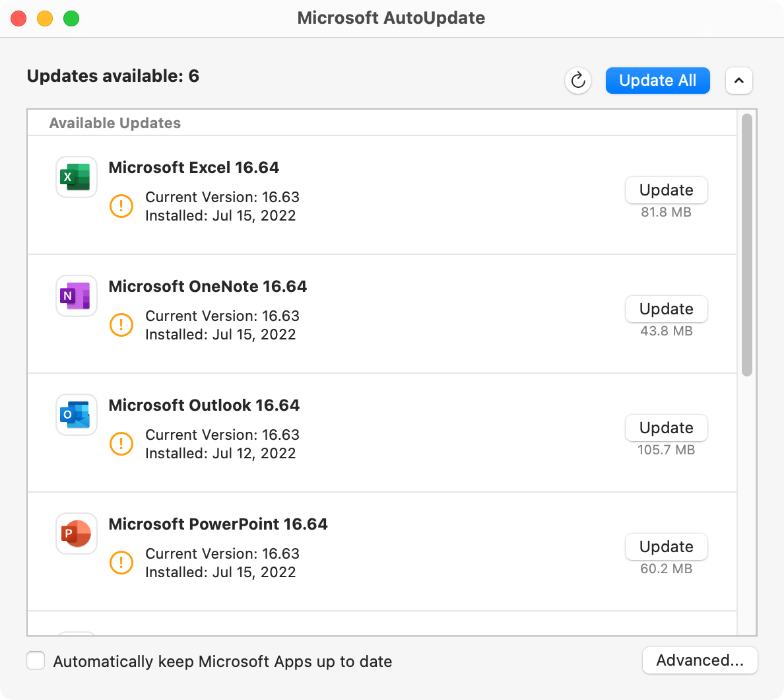Click the Microsoft Excel app icon
This screenshot has height=700, width=784.
click(77, 177)
